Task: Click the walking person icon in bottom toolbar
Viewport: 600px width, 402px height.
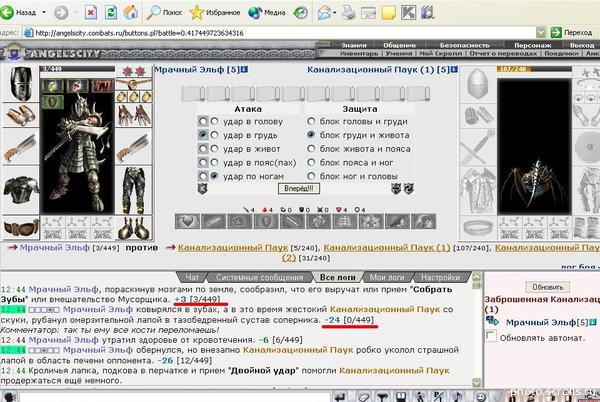Action: [420, 397]
